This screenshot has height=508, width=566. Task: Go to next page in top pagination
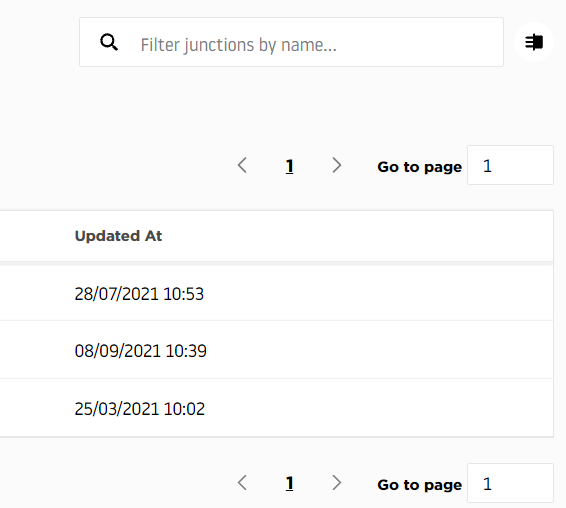[x=336, y=165]
